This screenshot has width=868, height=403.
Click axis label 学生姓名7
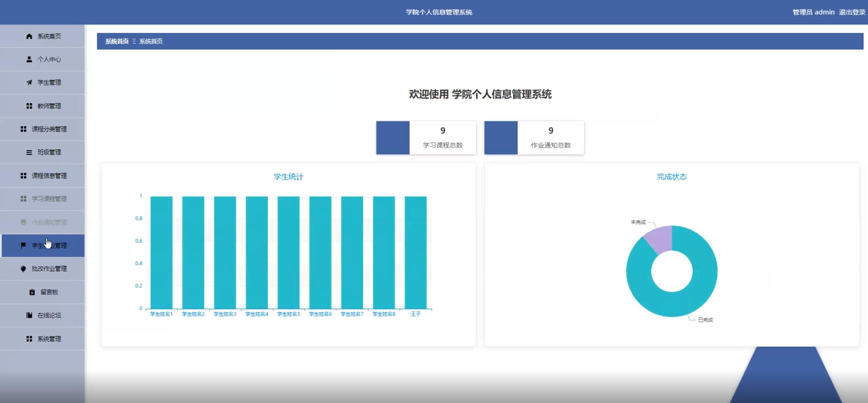pyautogui.click(x=352, y=314)
